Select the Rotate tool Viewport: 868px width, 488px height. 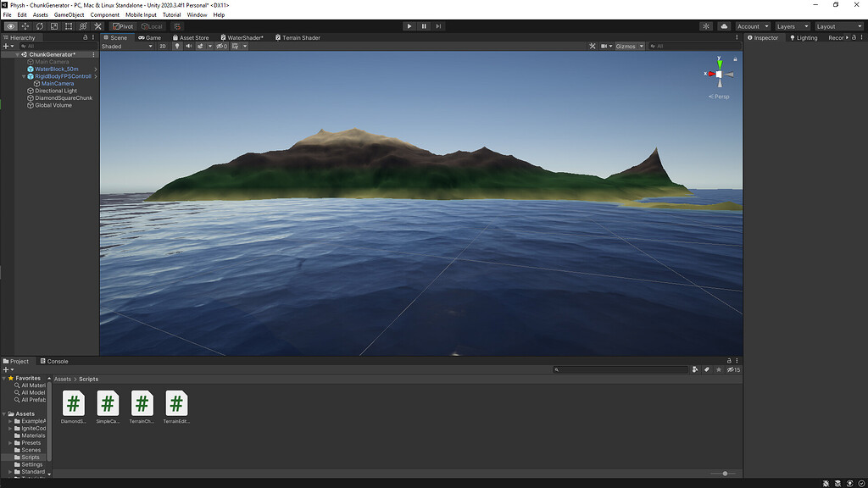pos(38,26)
